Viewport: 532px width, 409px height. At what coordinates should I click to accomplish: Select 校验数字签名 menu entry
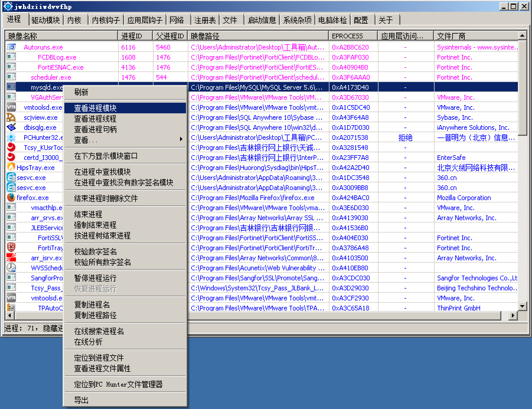(125, 251)
